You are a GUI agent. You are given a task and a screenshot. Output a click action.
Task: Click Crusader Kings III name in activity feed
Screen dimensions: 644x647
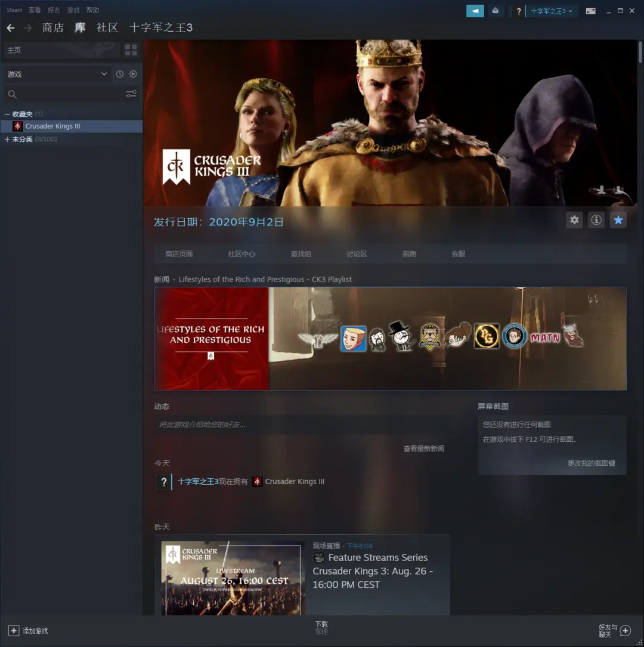click(295, 482)
